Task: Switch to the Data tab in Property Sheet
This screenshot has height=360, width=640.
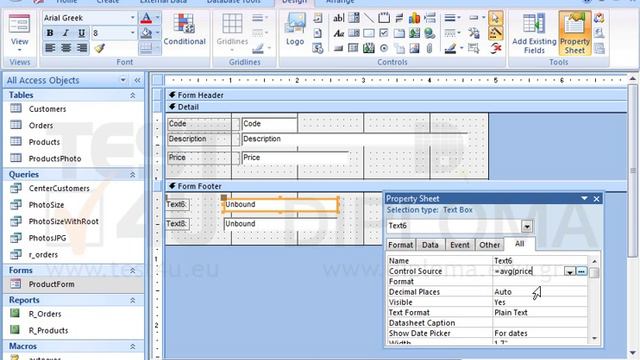Action: (430, 245)
